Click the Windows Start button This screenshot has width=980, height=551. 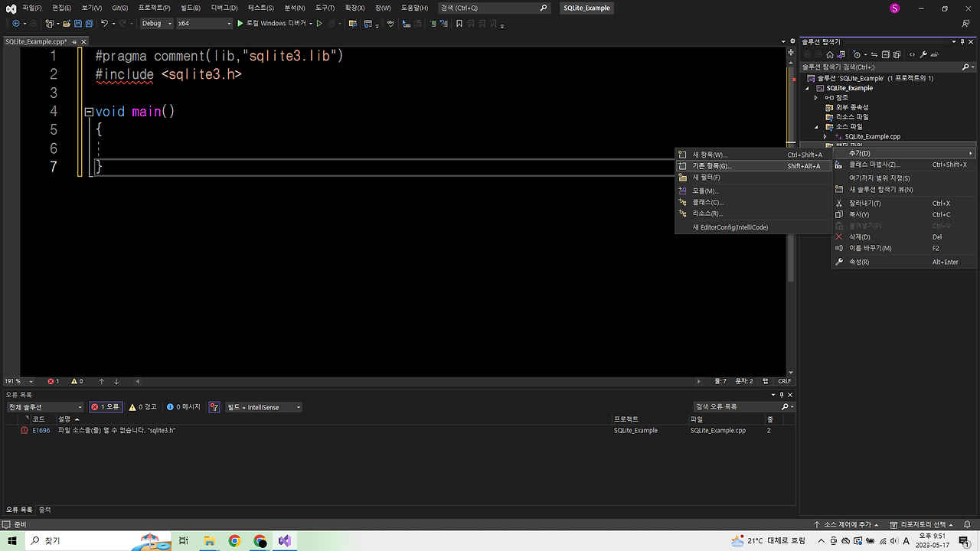(x=12, y=540)
